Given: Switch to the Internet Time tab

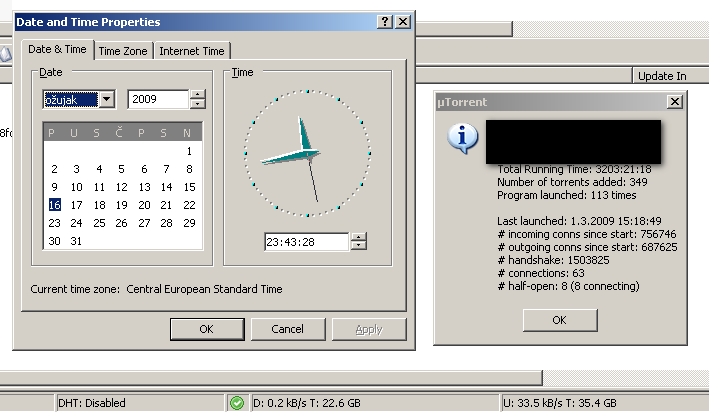Looking at the screenshot, I should tap(192, 51).
